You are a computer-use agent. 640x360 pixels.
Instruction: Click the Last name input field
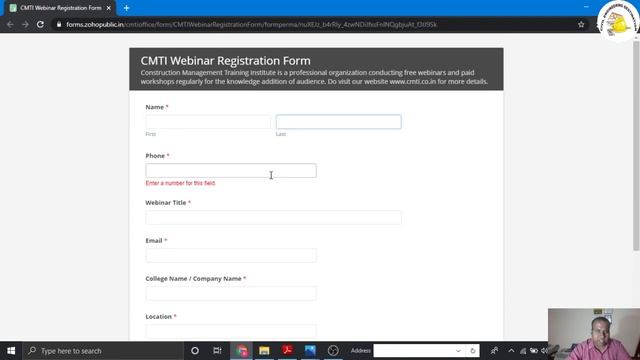[338, 122]
